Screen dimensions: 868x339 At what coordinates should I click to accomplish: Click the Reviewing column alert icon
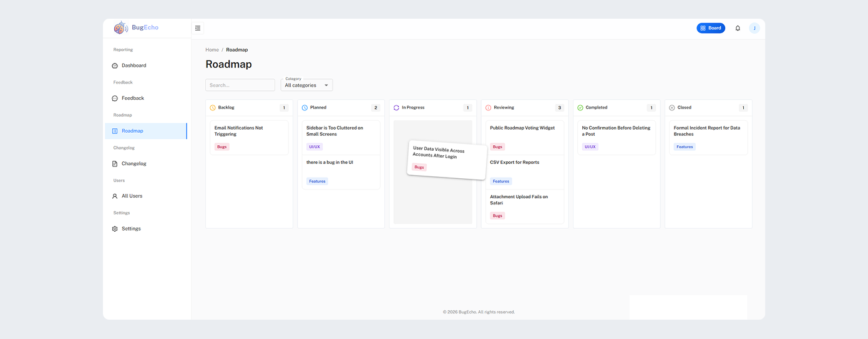[489, 108]
